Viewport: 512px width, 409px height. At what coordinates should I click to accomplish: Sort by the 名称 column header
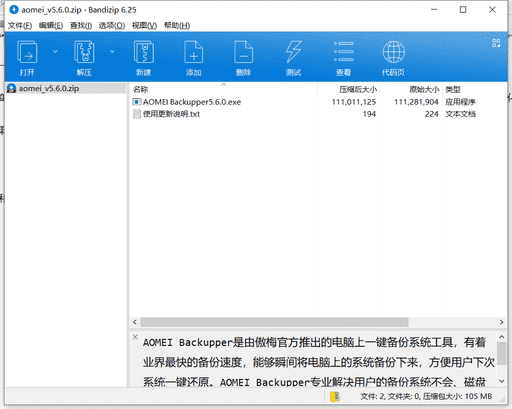coord(140,89)
